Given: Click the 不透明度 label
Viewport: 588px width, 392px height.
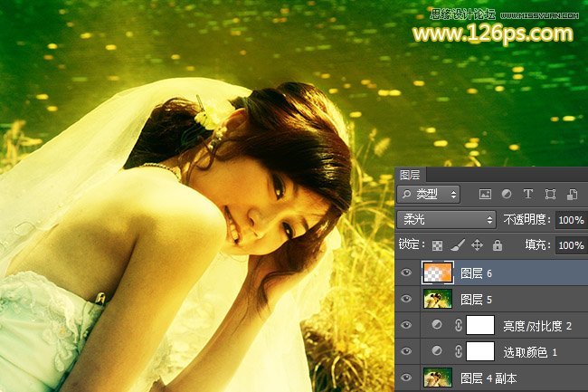Looking at the screenshot, I should pyautogui.click(x=526, y=219).
